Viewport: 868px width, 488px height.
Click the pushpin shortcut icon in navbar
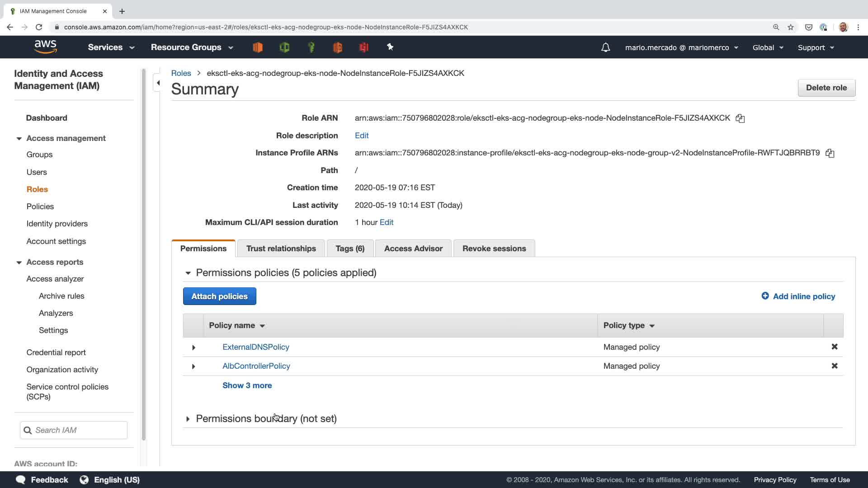pos(390,47)
